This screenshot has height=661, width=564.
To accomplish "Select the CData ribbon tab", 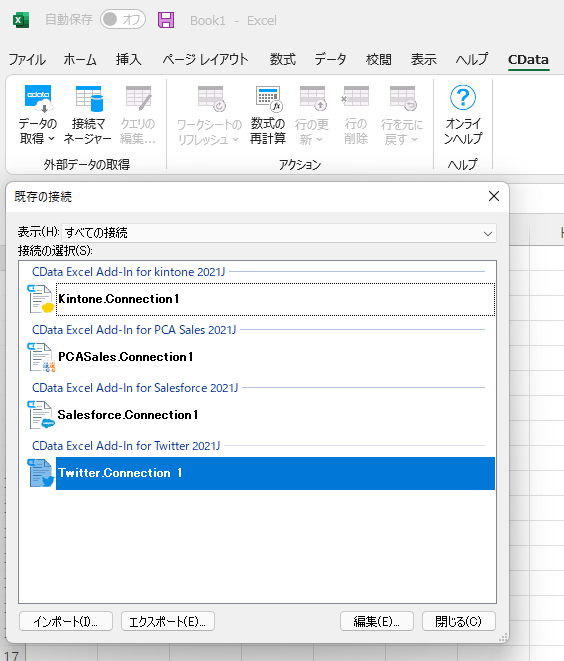I will coord(528,59).
